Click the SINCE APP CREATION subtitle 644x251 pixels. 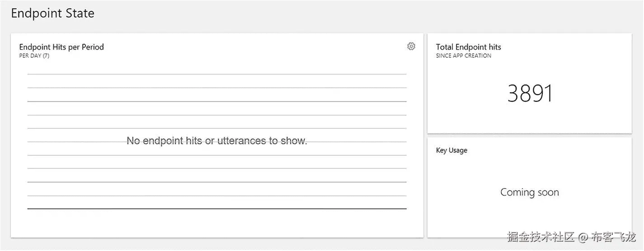[x=463, y=56]
